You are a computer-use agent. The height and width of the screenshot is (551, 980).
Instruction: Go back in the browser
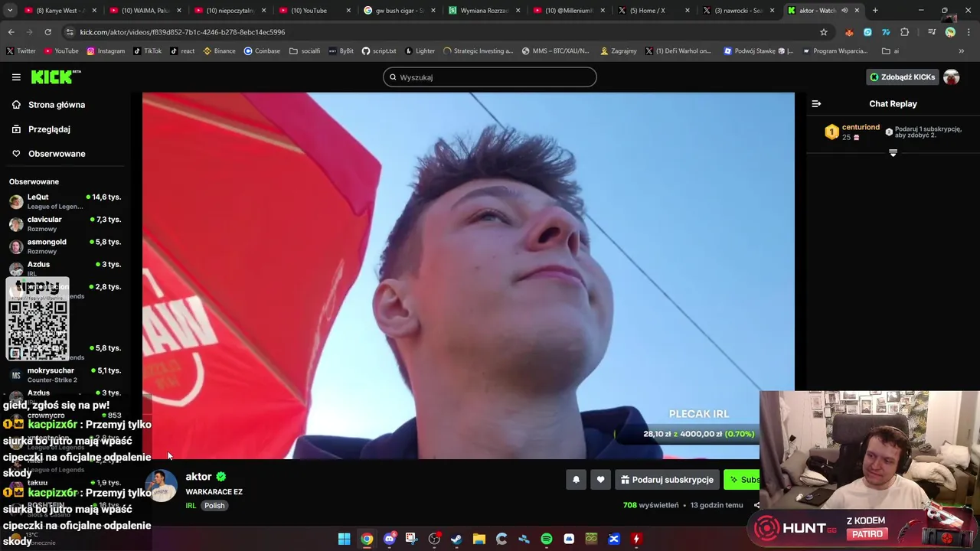[x=11, y=32]
